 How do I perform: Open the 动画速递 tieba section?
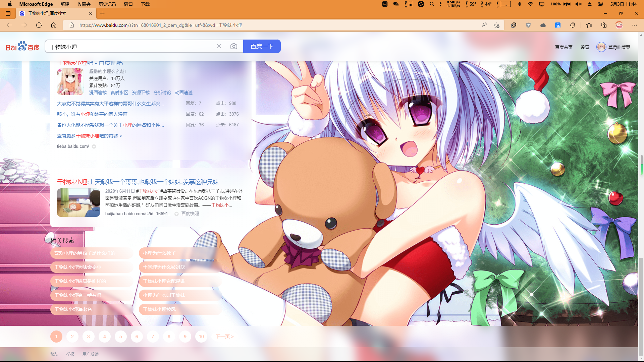click(x=184, y=93)
